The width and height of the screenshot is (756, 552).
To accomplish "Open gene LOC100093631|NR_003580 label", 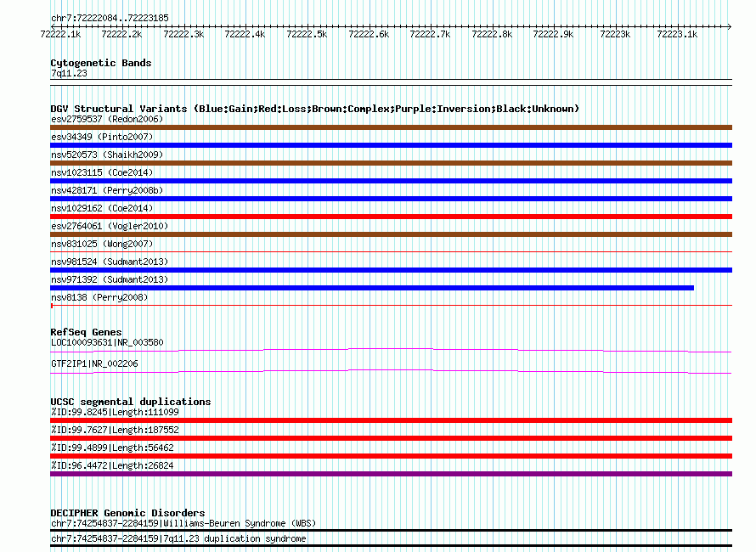I will (x=107, y=342).
